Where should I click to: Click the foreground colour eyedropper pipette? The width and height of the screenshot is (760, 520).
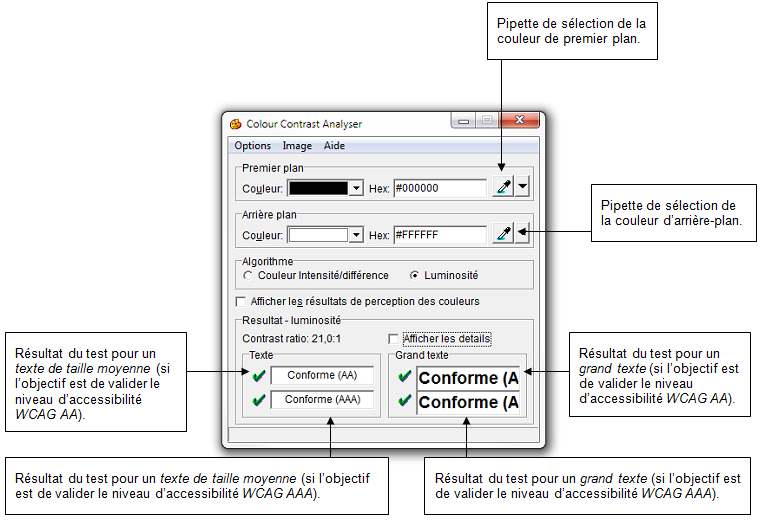(x=502, y=187)
